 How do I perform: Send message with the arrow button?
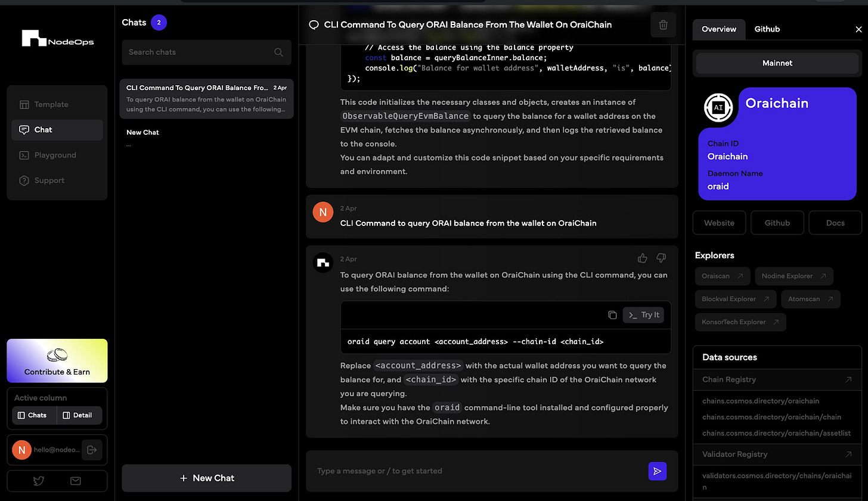coord(658,471)
